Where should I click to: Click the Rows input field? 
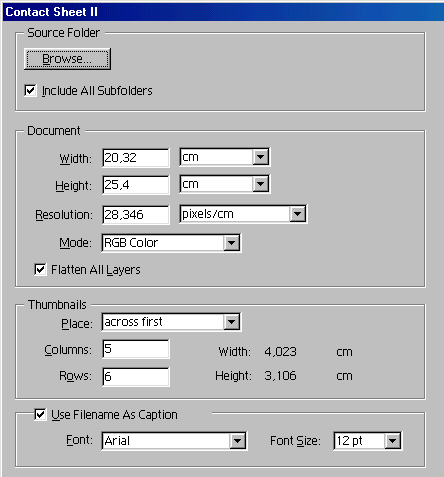[x=136, y=377]
